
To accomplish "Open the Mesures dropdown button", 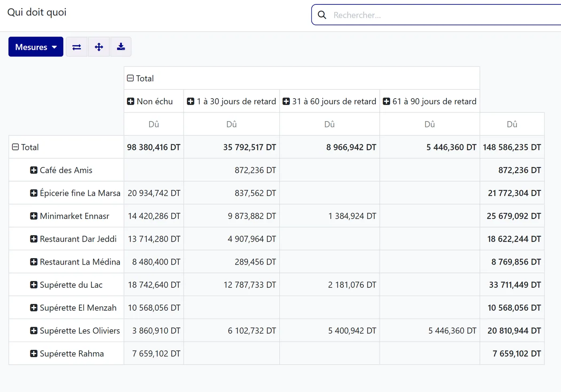I will [36, 47].
